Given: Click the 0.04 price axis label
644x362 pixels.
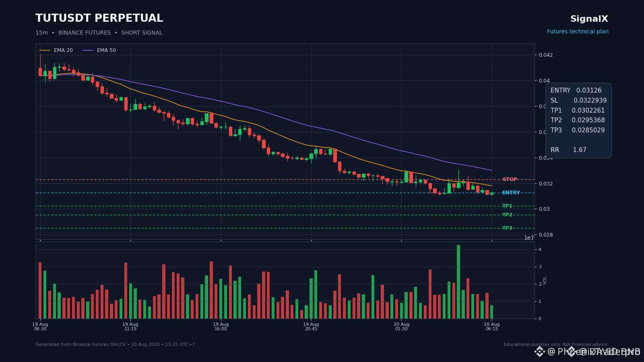Looking at the screenshot, I should (x=544, y=81).
